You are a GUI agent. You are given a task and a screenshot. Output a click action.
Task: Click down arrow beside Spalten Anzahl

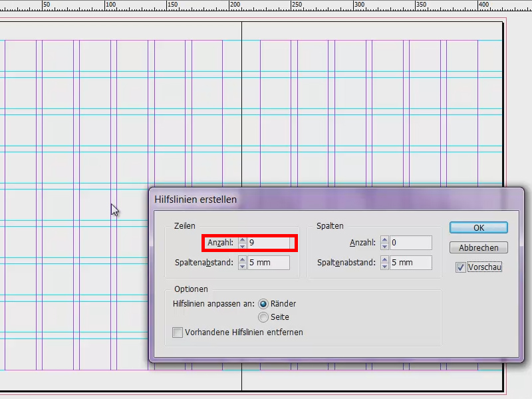(x=384, y=246)
